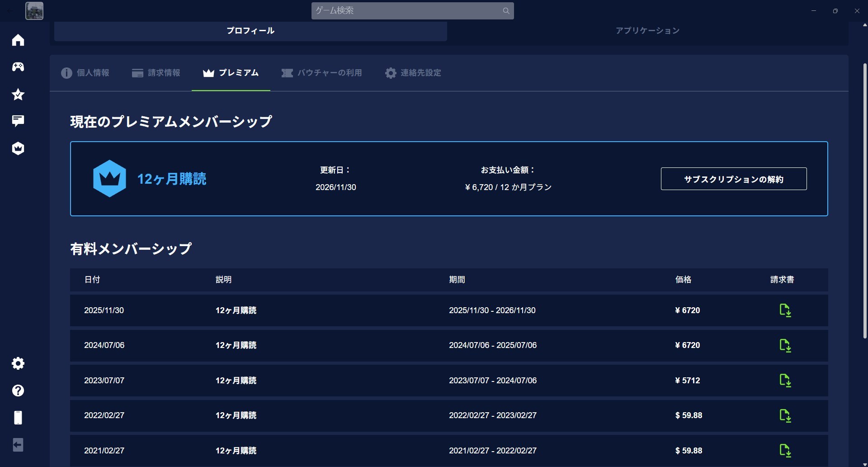Click the premium crown badge sidebar icon
The image size is (868, 467).
(18, 148)
